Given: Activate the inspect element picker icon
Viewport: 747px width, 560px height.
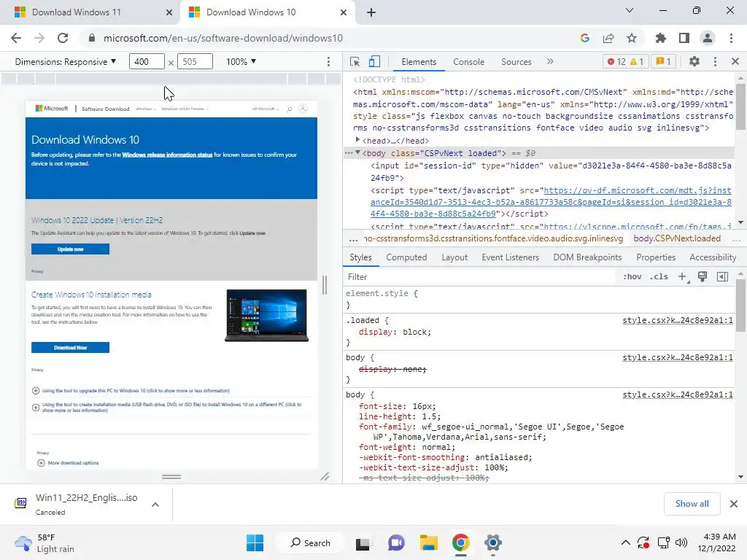Looking at the screenshot, I should [355, 61].
